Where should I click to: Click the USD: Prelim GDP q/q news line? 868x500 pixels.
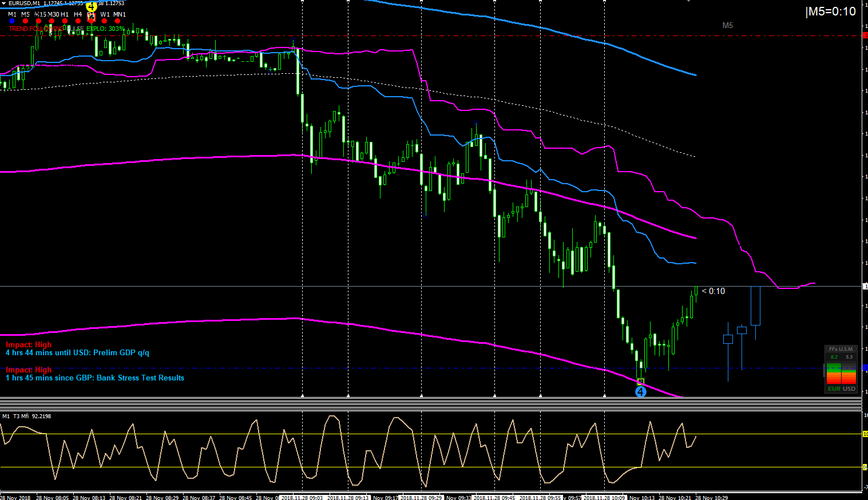(x=77, y=353)
